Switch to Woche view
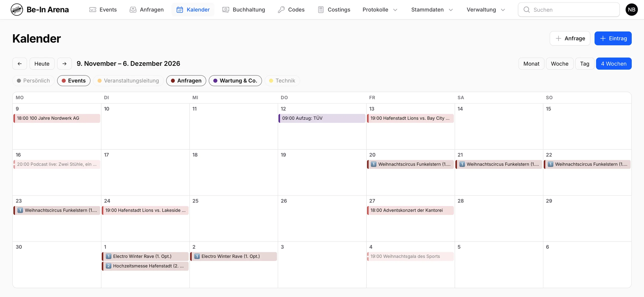 tap(560, 64)
